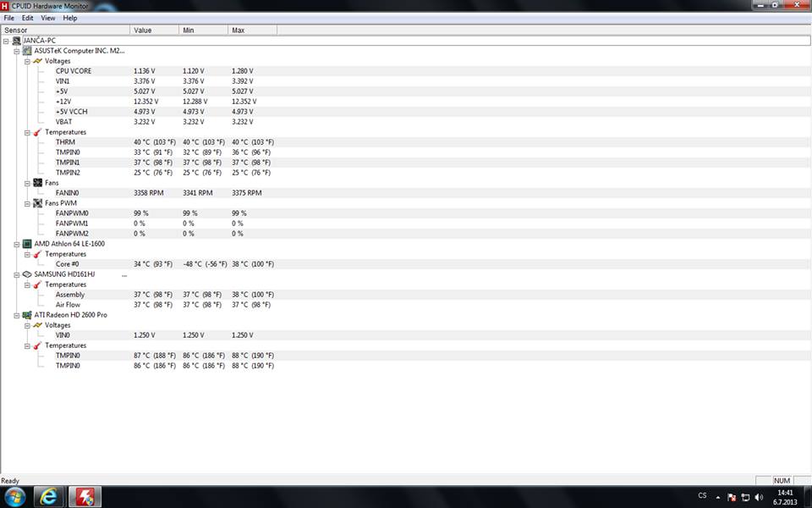The width and height of the screenshot is (812, 508).
Task: Collapse the ATI Radeon Voltages group
Action: 27,325
